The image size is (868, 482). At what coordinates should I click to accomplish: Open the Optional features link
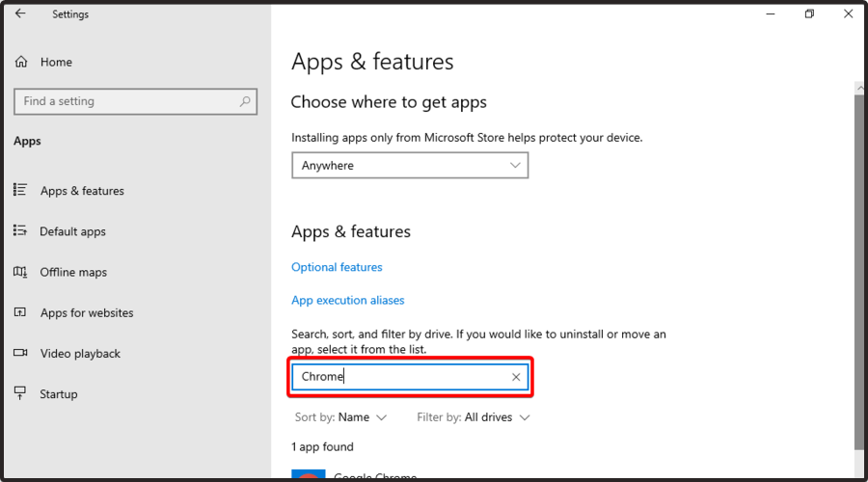[337, 267]
